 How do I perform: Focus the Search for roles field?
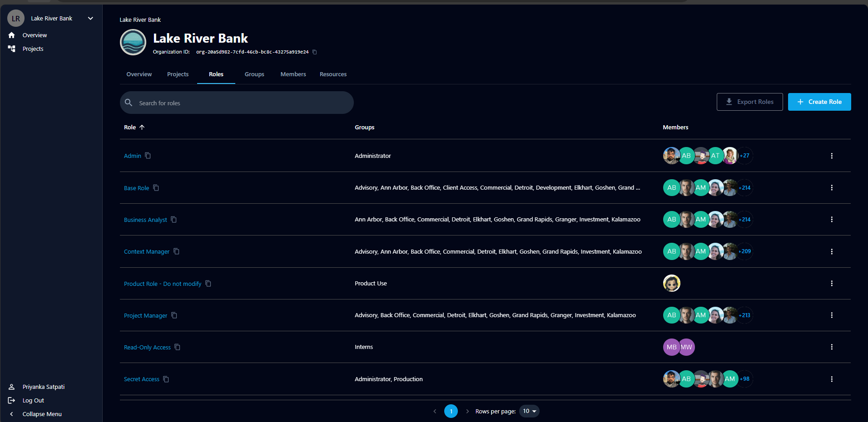point(237,103)
